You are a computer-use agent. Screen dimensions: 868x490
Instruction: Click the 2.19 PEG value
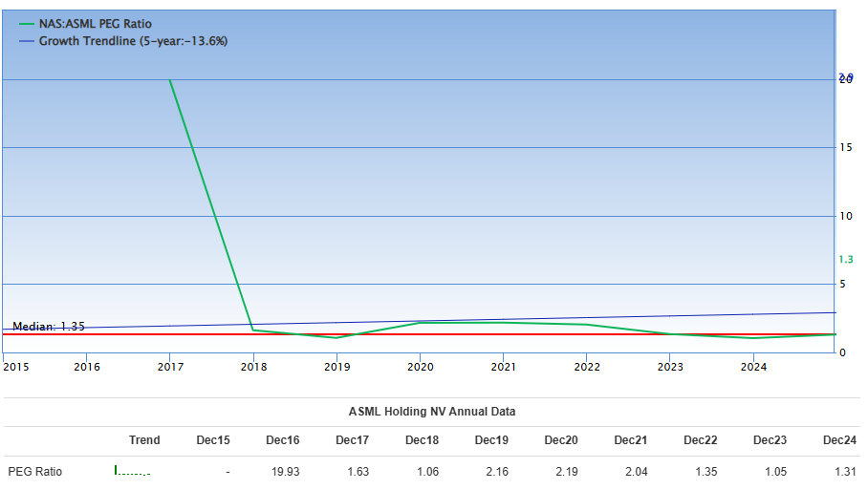pyautogui.click(x=567, y=472)
